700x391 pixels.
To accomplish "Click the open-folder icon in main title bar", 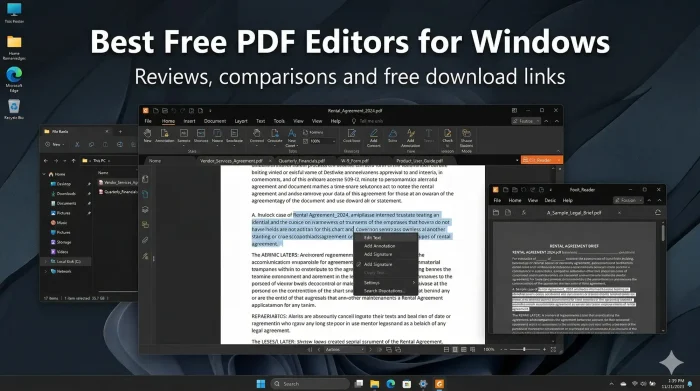I will pos(156,111).
